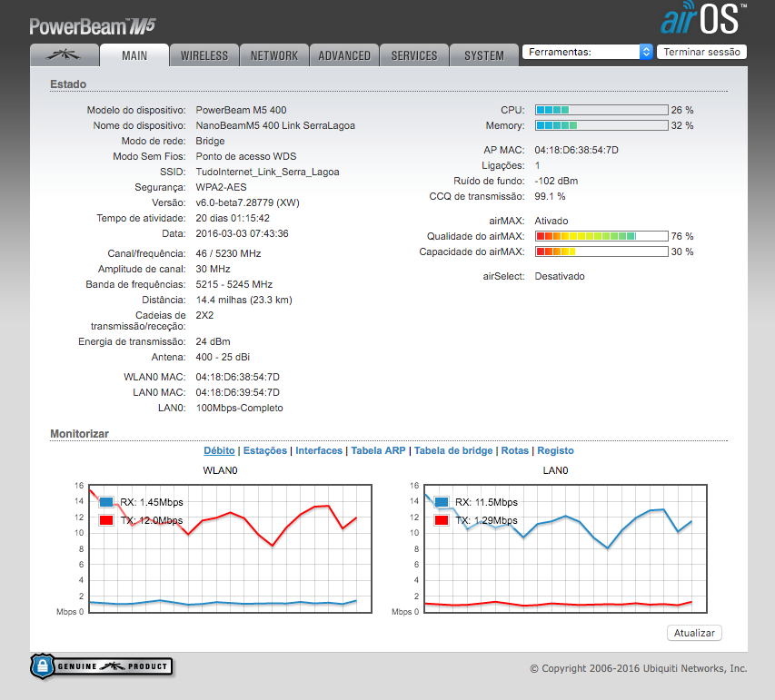Click chains value 2X2
This screenshot has width=775, height=700.
click(204, 315)
